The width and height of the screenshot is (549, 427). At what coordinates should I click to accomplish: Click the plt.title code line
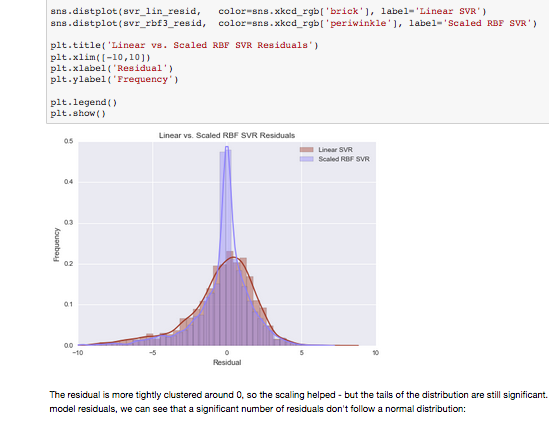pos(184,46)
